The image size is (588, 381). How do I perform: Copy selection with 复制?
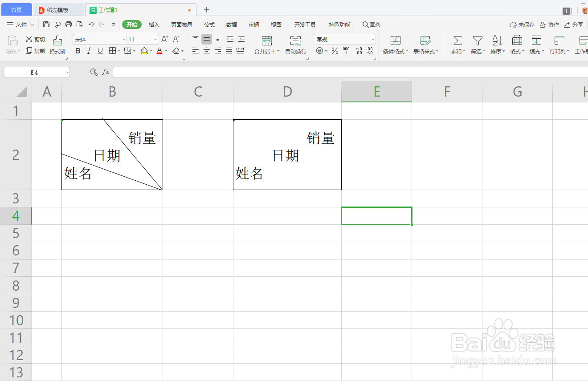pyautogui.click(x=35, y=51)
